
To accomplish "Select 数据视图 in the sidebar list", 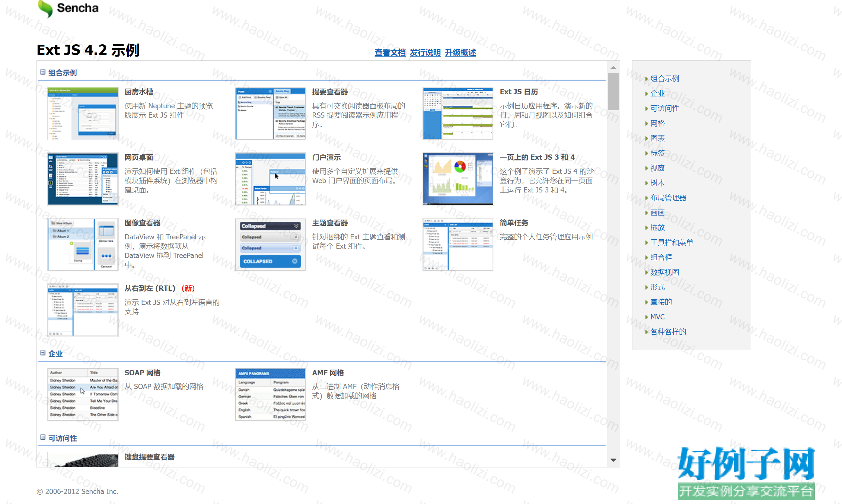I will tap(664, 272).
